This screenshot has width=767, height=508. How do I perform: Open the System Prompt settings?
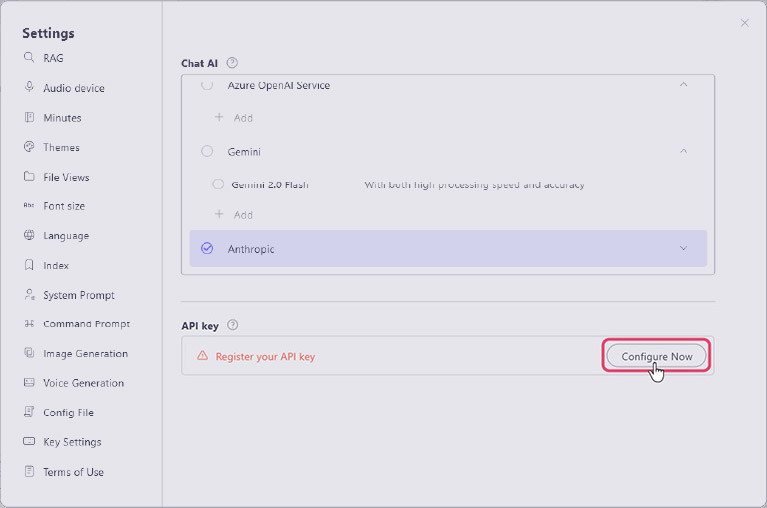pyautogui.click(x=78, y=295)
